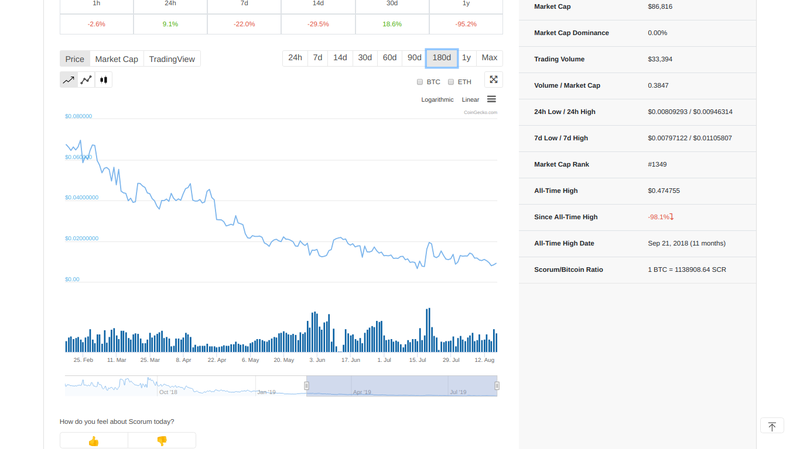Select the 60d chart range
This screenshot has width=800, height=449.
[x=389, y=58]
